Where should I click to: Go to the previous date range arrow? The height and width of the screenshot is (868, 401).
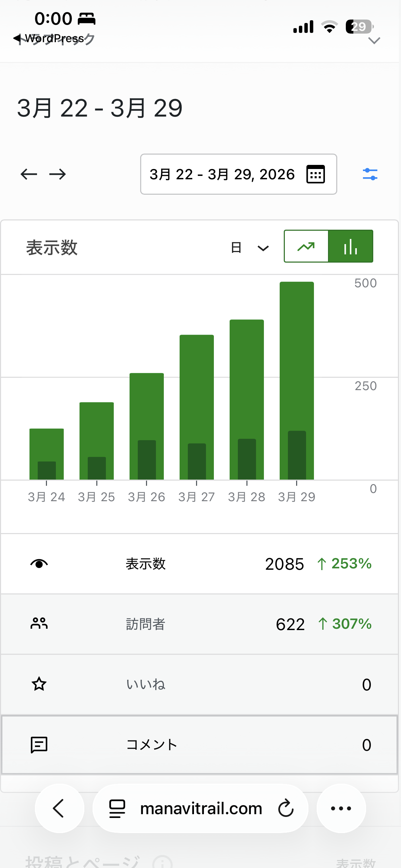point(29,174)
